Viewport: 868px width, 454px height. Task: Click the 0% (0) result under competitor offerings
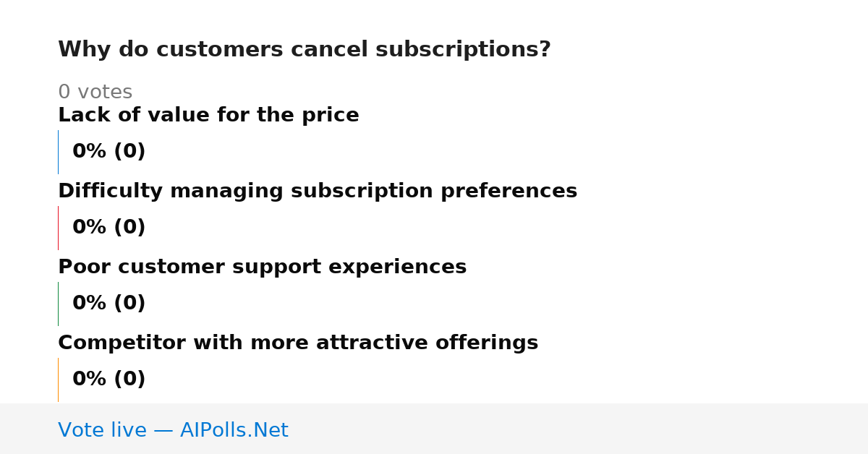(109, 380)
